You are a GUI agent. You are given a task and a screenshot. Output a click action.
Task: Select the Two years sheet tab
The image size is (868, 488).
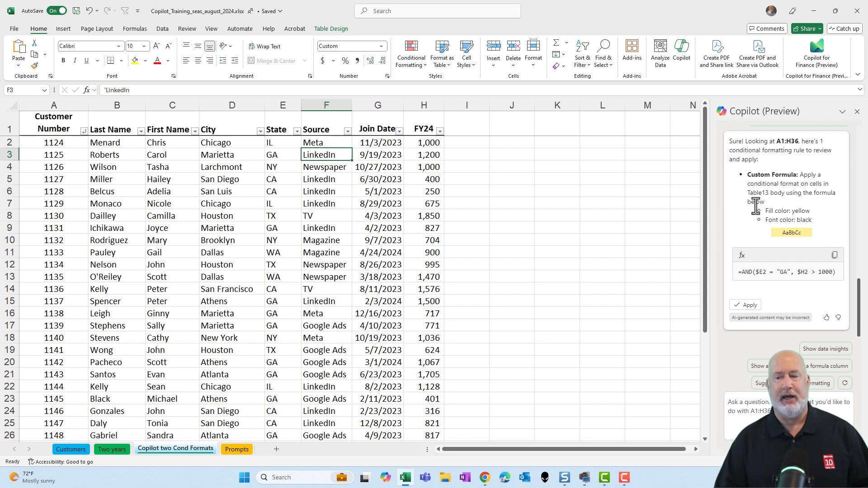click(x=112, y=449)
